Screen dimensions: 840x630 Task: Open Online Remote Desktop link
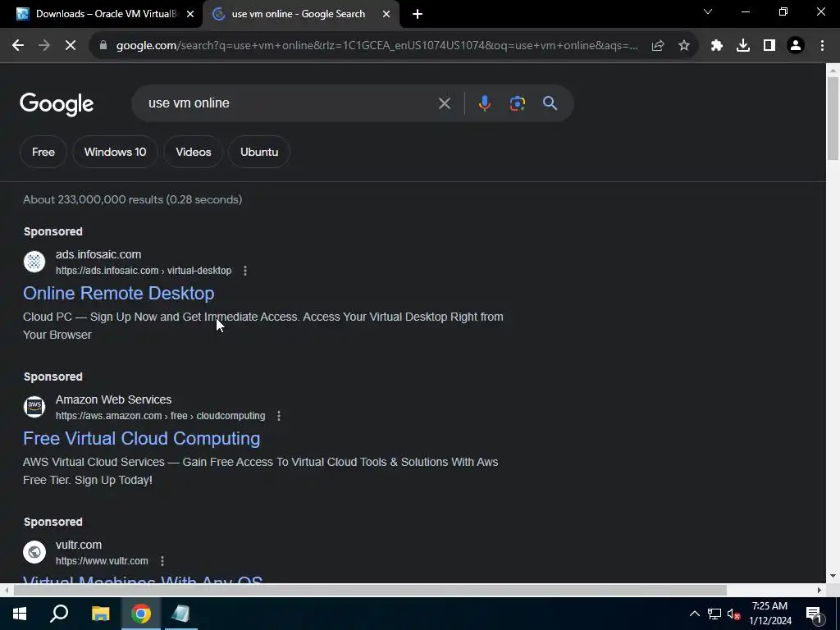(118, 293)
